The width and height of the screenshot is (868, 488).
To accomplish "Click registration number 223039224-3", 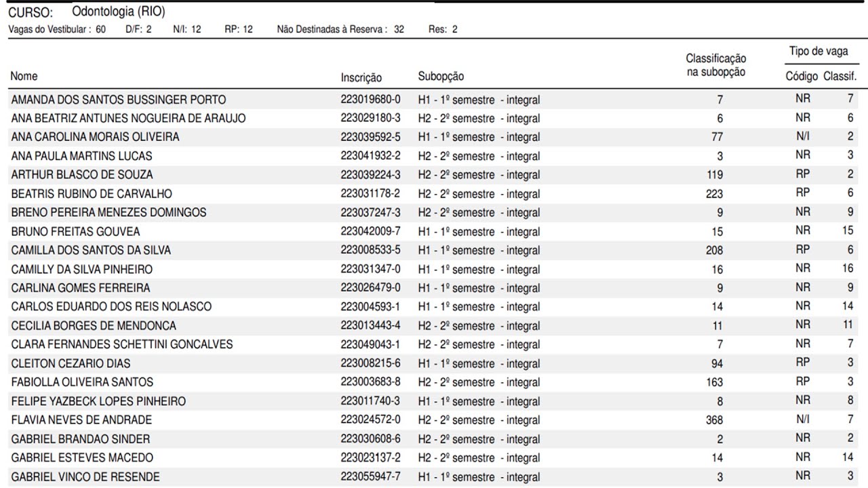I will coord(370,174).
